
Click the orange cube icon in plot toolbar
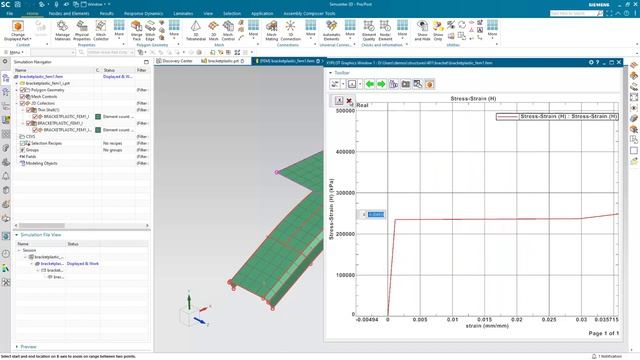429,84
